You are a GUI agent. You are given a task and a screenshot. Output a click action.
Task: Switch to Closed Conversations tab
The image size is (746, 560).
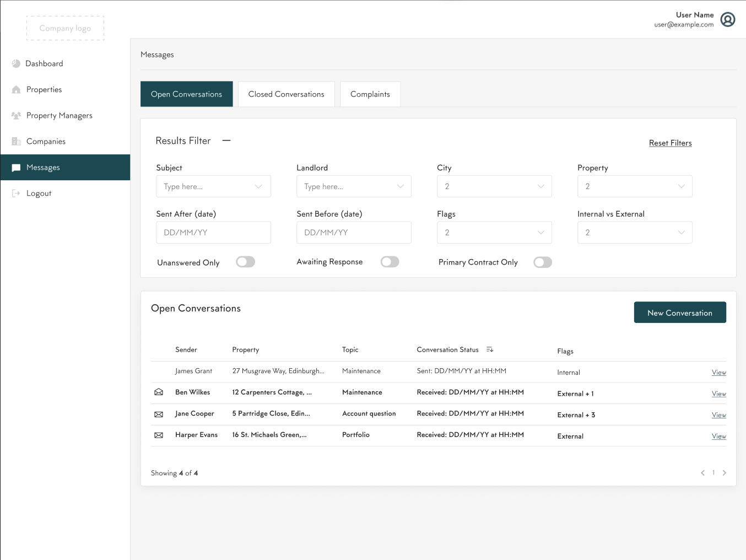(x=286, y=94)
